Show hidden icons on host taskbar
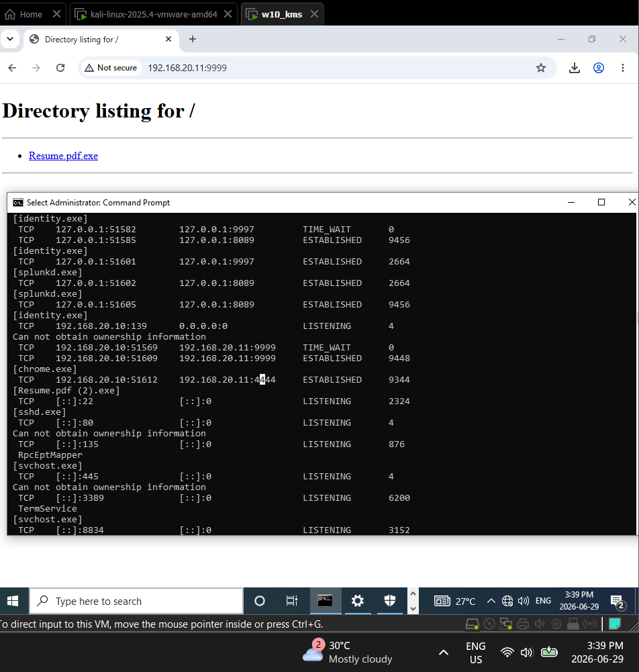Viewport: 639px width, 672px height. pos(444,653)
